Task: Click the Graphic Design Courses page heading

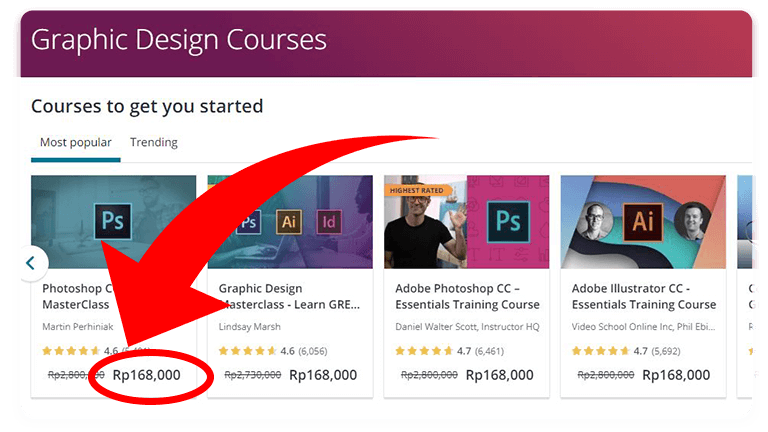Action: [179, 40]
